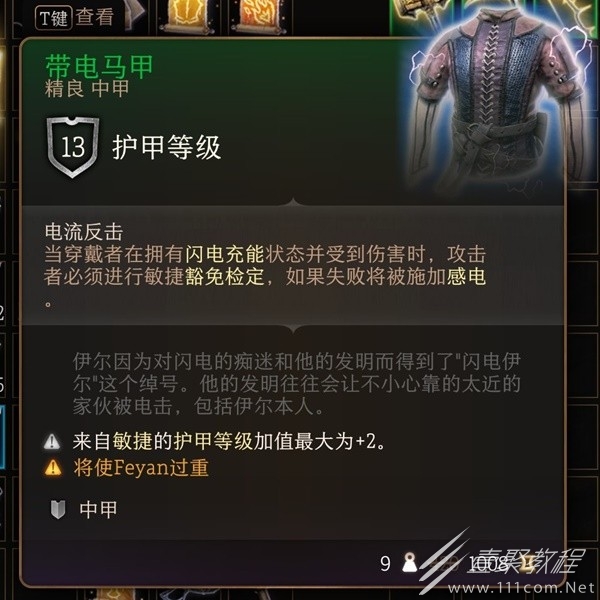Click the 电流反击 passive ability heading
Screen dimensions: 600x600
point(84,232)
